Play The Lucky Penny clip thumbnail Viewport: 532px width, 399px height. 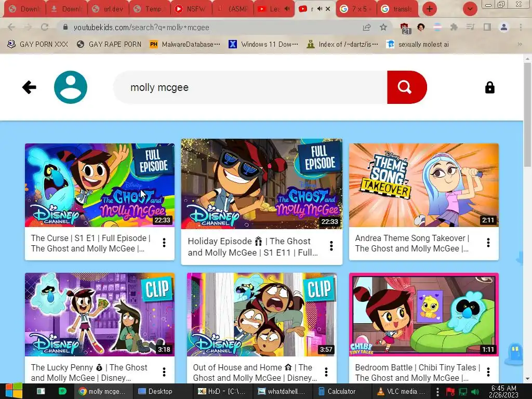pyautogui.click(x=99, y=314)
